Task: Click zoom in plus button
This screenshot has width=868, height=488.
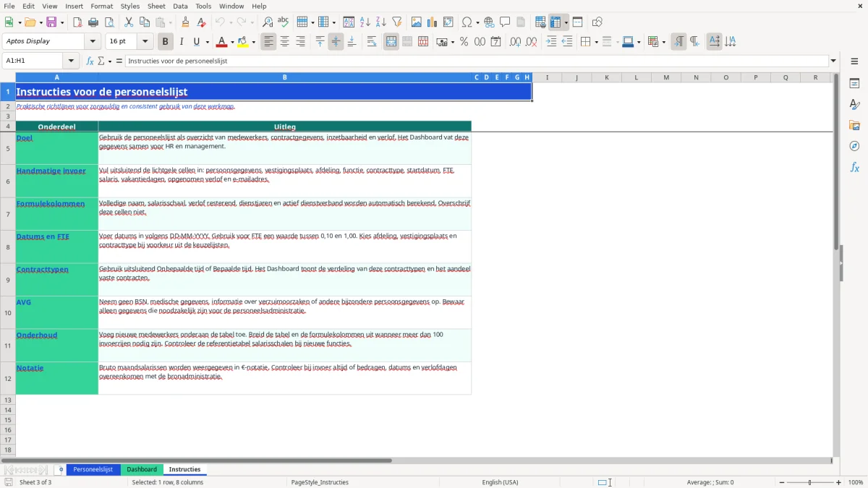Action: pos(839,482)
